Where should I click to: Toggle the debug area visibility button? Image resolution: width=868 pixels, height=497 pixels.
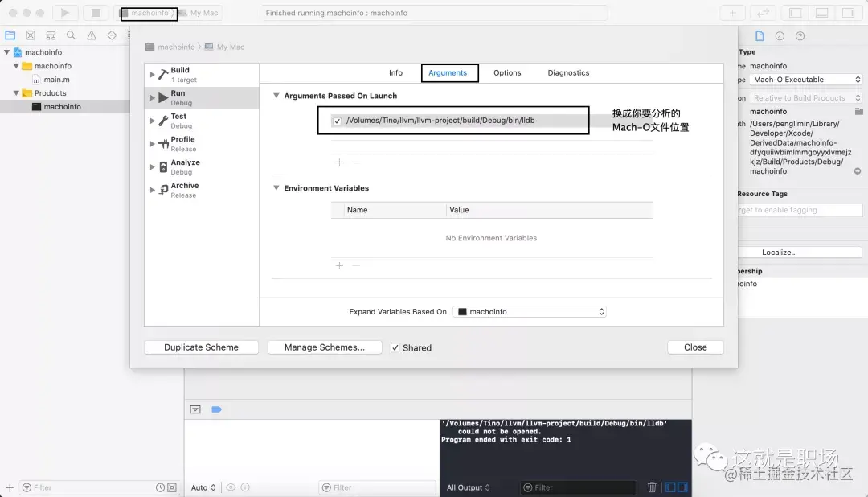[x=822, y=13]
